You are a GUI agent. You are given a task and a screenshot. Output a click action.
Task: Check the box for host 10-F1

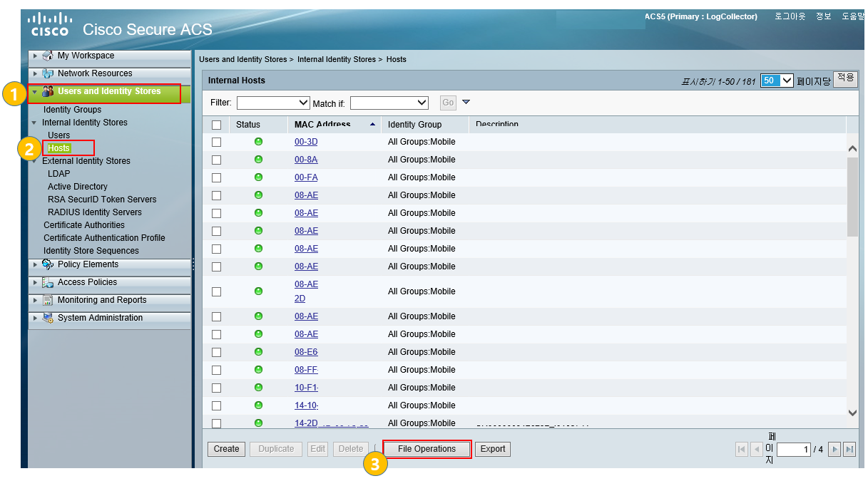click(x=216, y=388)
